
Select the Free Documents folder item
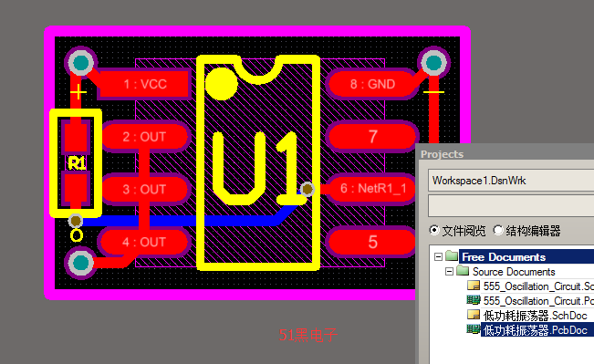click(504, 257)
